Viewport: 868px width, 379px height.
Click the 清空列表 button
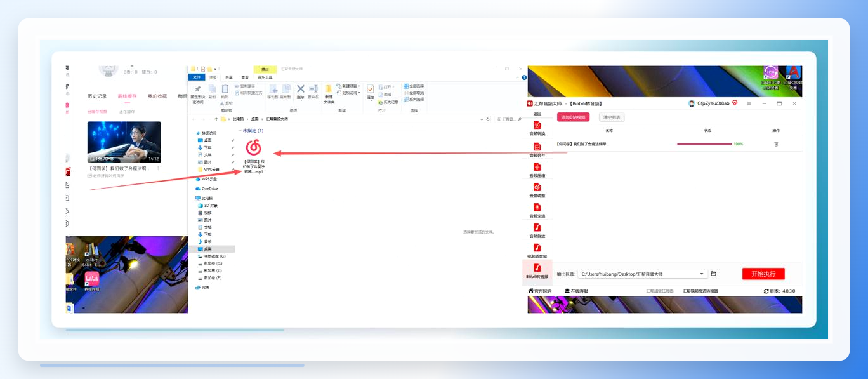pyautogui.click(x=612, y=117)
